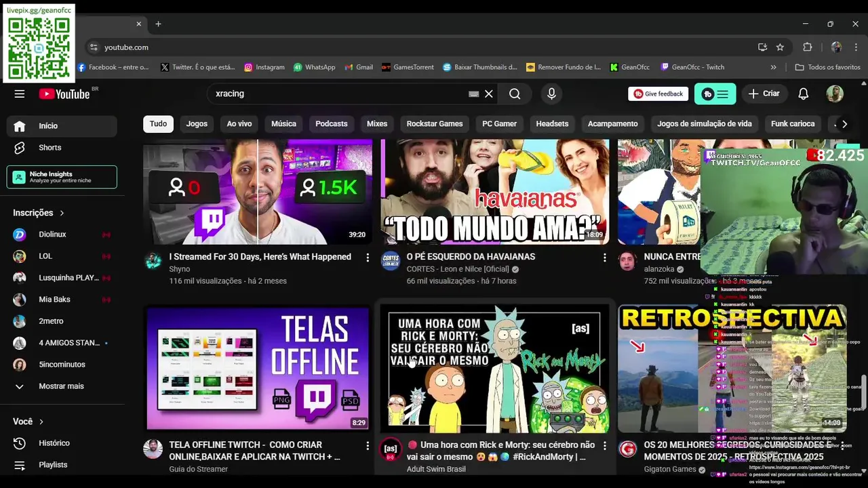Open the on-screen keyboard icon in search
This screenshot has width=868, height=488.
473,94
